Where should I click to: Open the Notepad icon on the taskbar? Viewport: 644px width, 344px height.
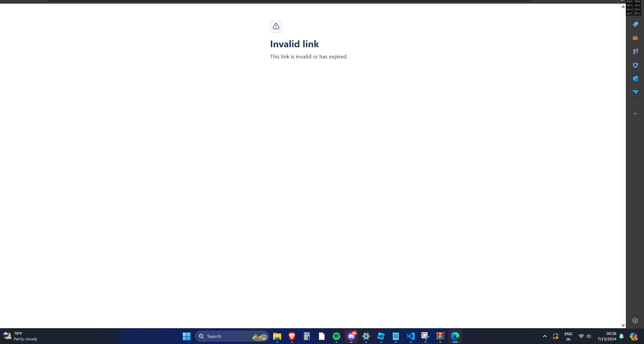tap(396, 336)
